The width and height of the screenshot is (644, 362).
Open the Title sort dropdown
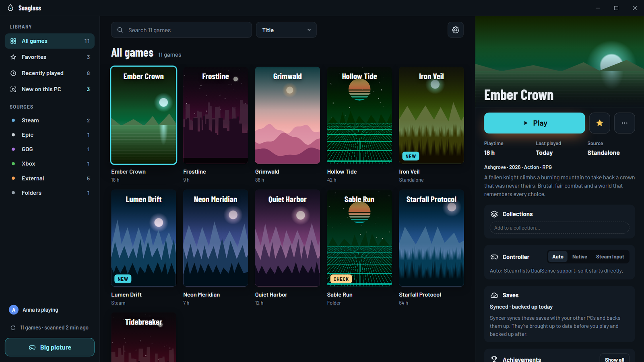tap(286, 30)
